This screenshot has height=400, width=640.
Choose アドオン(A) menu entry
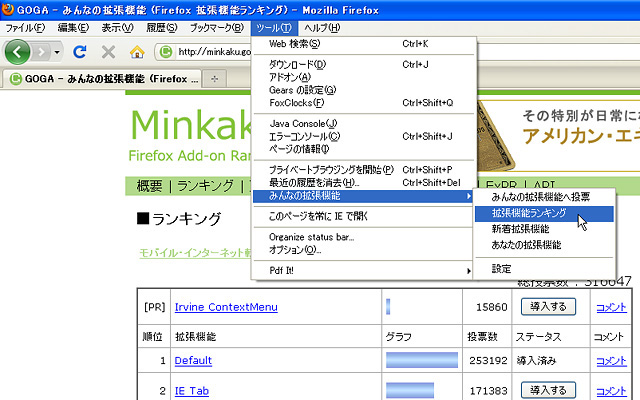pyautogui.click(x=363, y=77)
